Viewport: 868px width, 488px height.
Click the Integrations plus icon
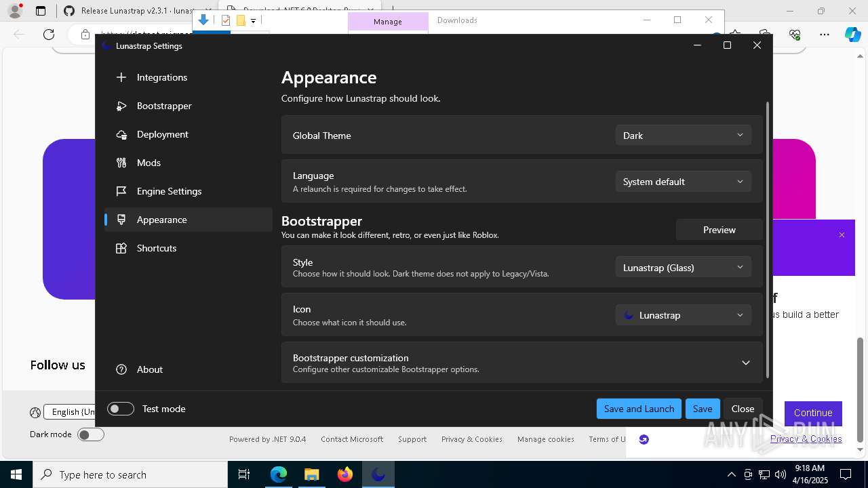point(121,77)
